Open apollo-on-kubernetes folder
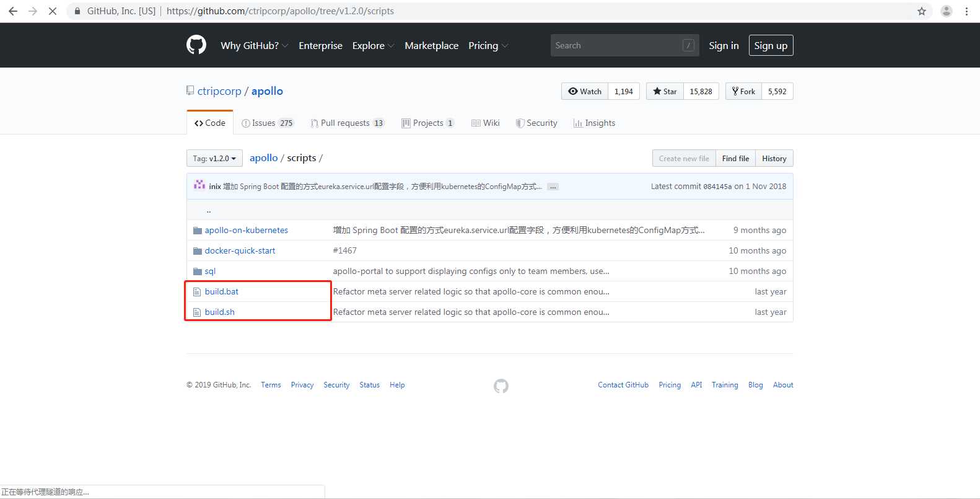 [x=247, y=230]
